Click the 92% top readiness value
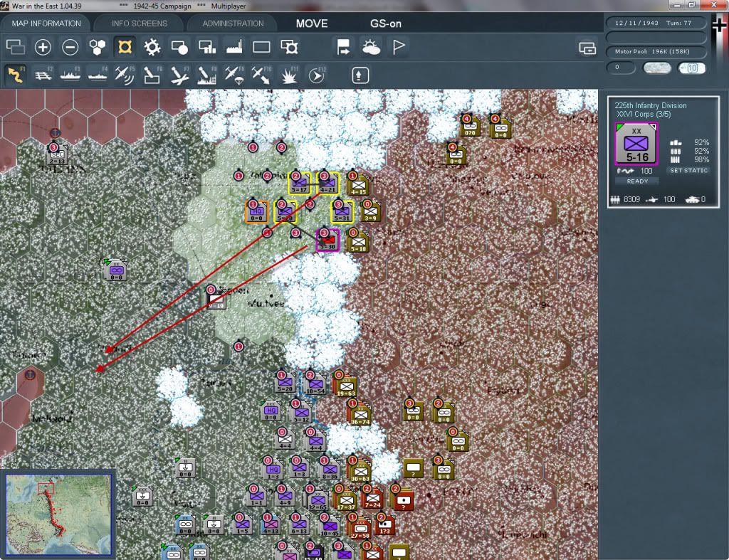 701,142
